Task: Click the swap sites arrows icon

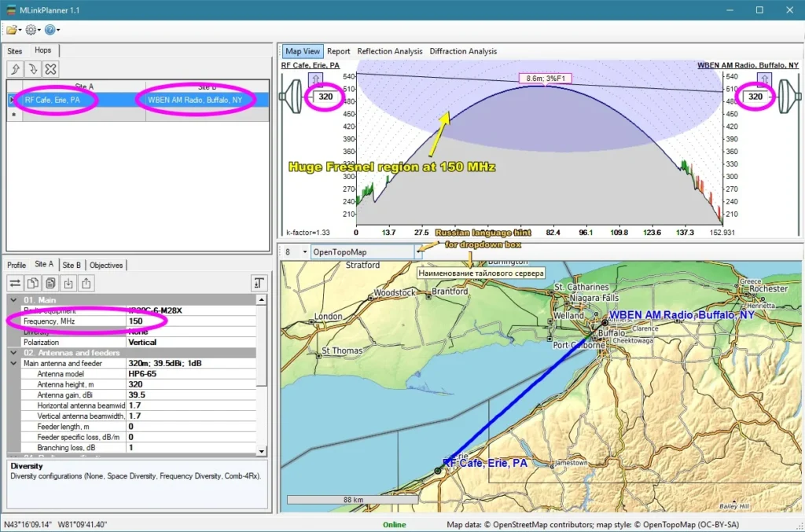Action: click(x=15, y=283)
